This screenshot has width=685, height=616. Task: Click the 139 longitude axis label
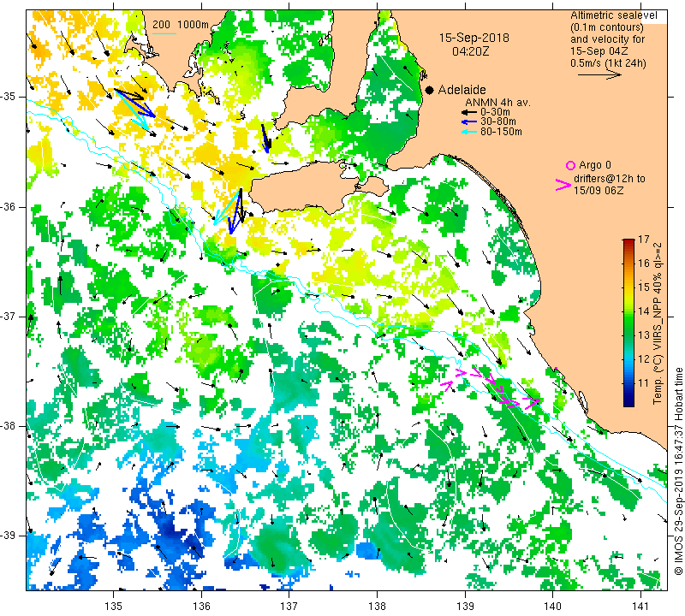(465, 606)
